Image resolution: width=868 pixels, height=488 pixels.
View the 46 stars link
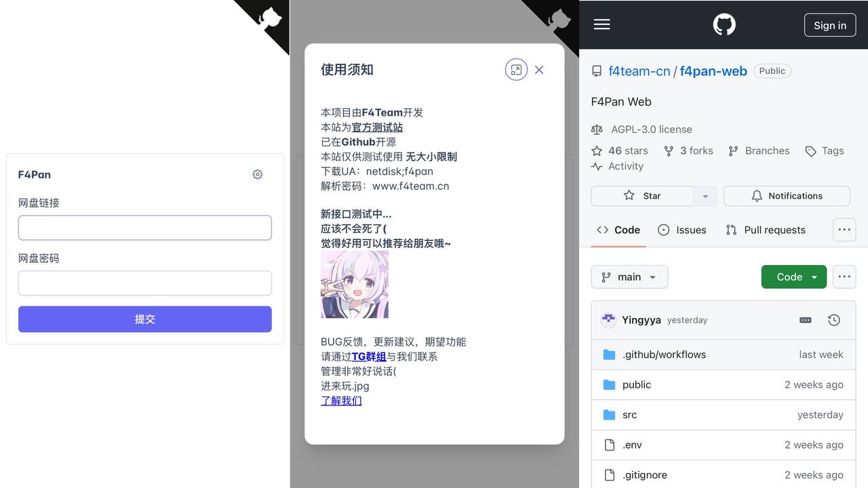click(628, 150)
